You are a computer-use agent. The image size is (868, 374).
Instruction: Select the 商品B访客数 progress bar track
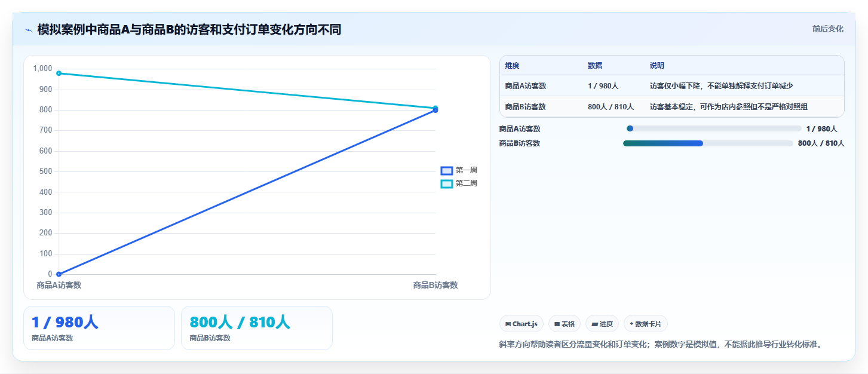(x=708, y=143)
